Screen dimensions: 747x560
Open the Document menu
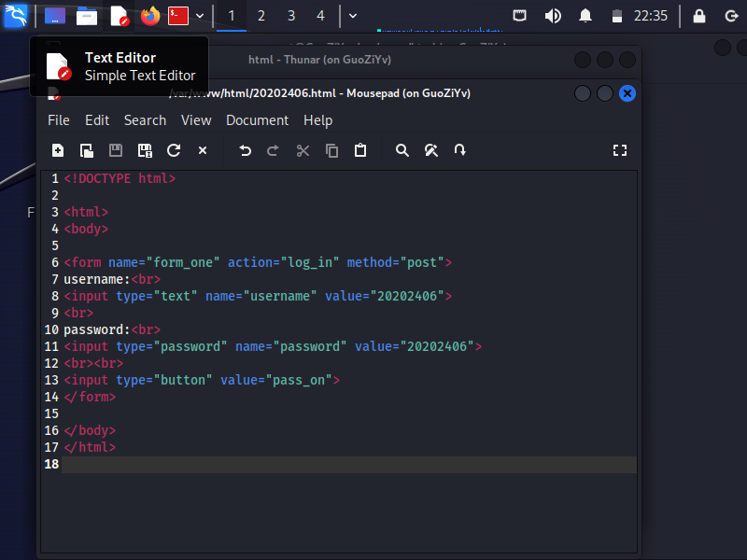click(258, 120)
